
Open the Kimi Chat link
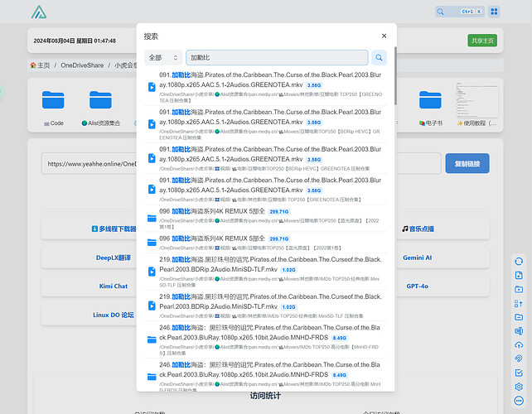[114, 286]
